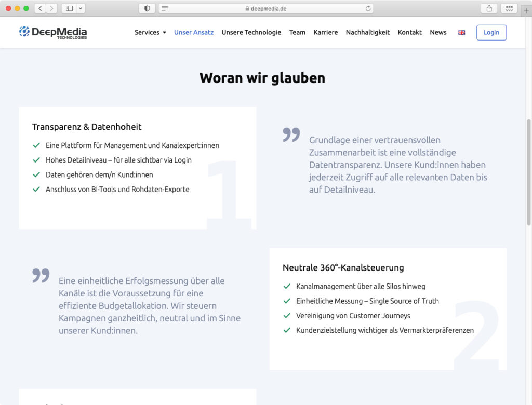Open the sidebar options dropdown chevron
Image resolution: width=532 pixels, height=405 pixels.
[81, 8]
